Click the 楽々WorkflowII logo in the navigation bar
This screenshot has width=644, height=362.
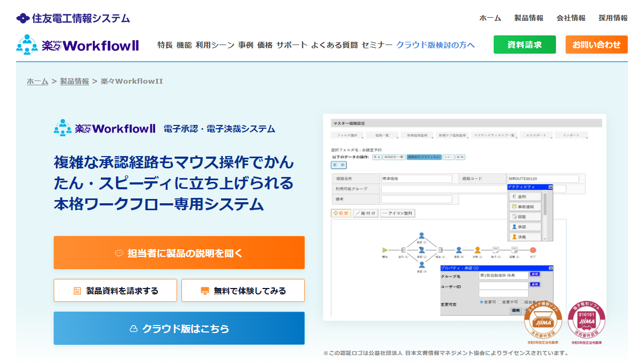coord(78,45)
